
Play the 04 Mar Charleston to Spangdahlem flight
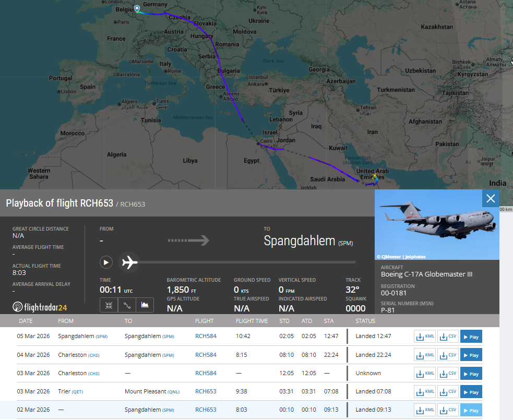[471, 355]
